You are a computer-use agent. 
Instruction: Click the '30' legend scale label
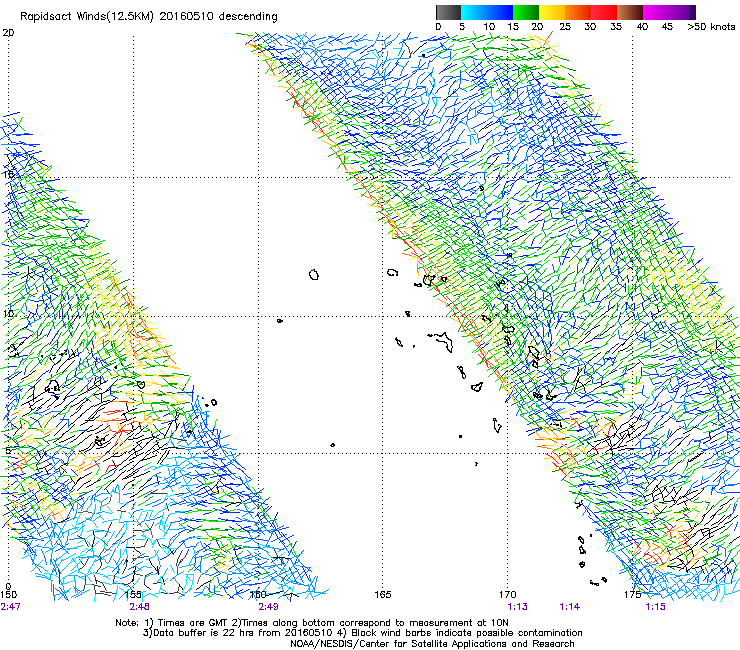click(590, 26)
